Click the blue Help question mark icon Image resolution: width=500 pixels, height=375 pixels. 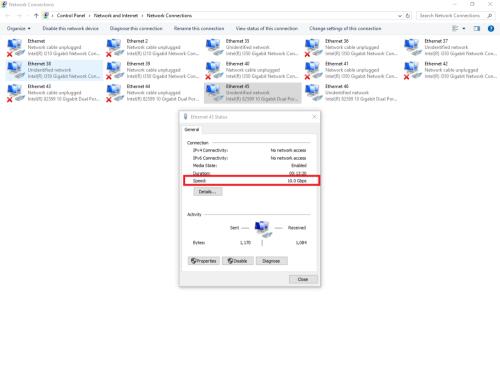tap(491, 29)
